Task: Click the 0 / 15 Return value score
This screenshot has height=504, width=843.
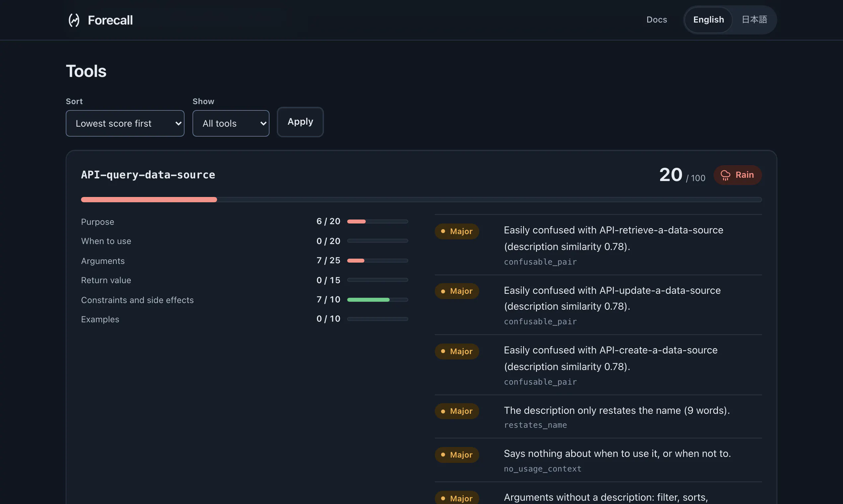Action: pos(328,280)
